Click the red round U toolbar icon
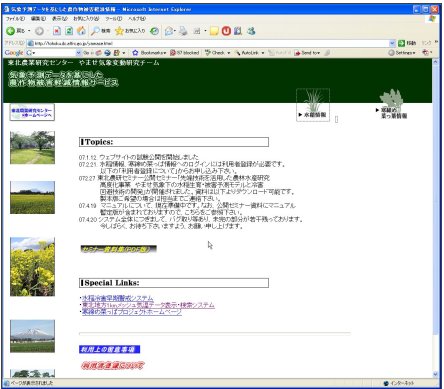Screen dimensions: 444x389 tap(226, 31)
